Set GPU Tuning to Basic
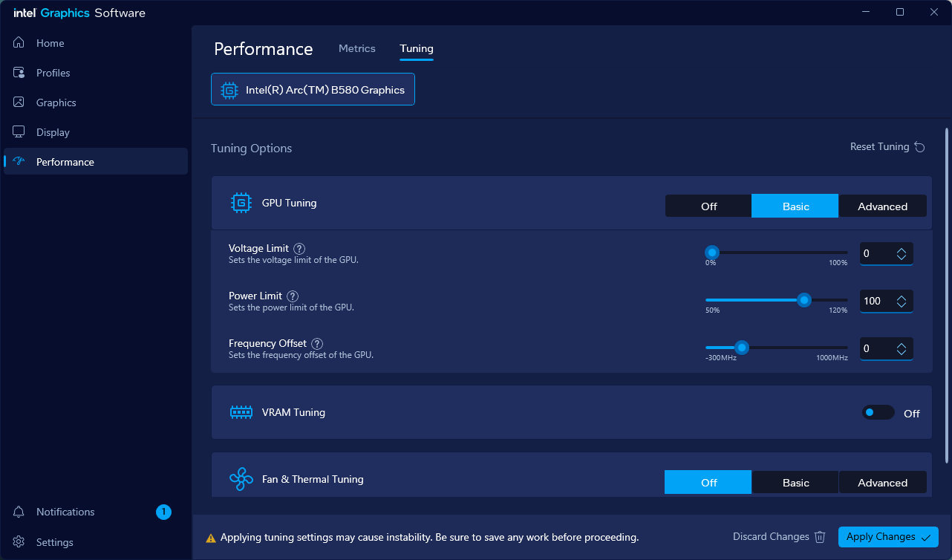This screenshot has height=560, width=952. click(795, 206)
